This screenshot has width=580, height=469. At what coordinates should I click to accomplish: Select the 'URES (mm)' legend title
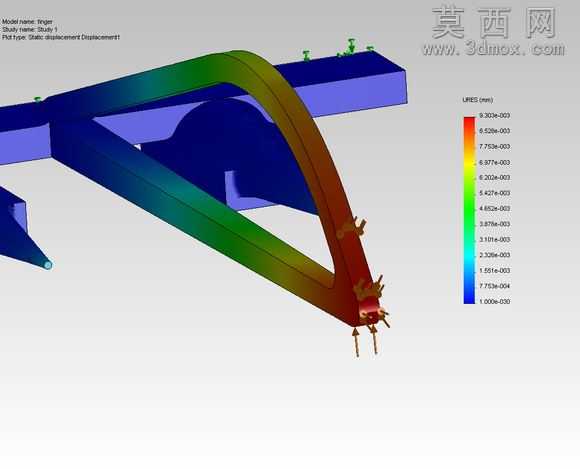[478, 100]
